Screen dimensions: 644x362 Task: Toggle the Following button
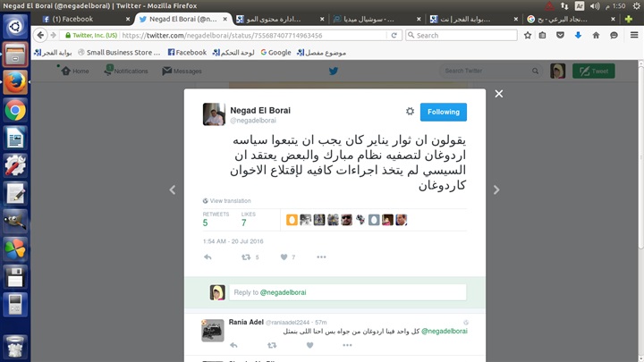[x=443, y=112]
